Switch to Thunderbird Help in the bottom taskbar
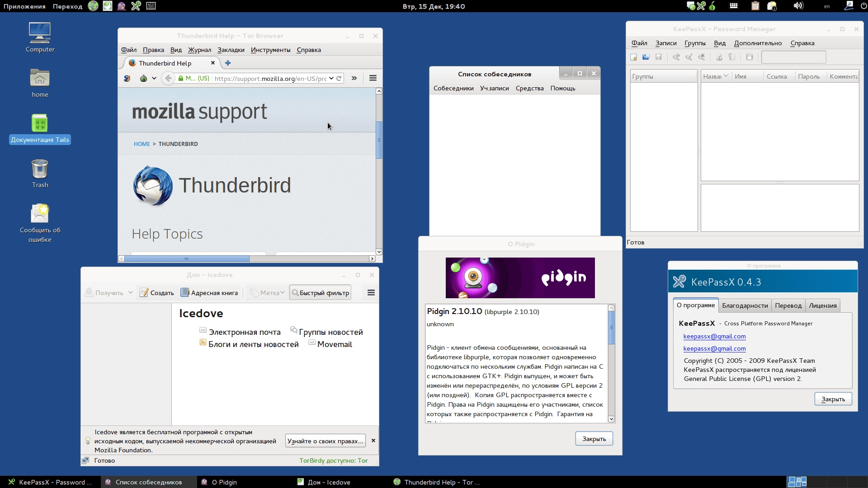This screenshot has width=868, height=488. click(436, 482)
